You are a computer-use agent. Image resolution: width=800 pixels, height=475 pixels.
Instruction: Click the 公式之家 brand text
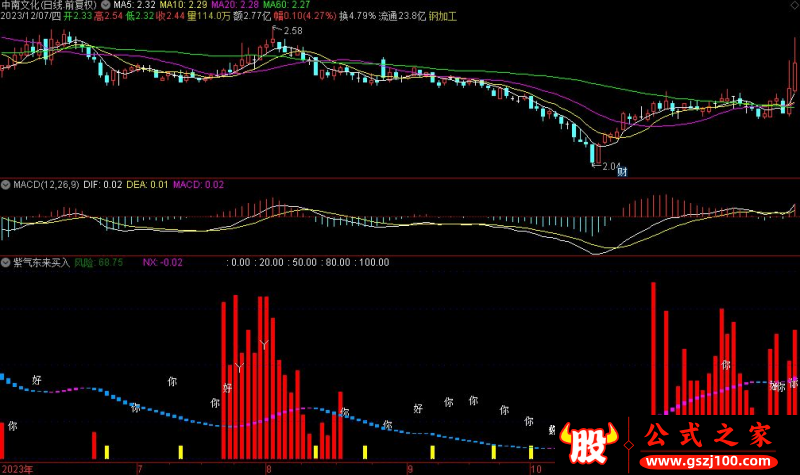pos(708,435)
